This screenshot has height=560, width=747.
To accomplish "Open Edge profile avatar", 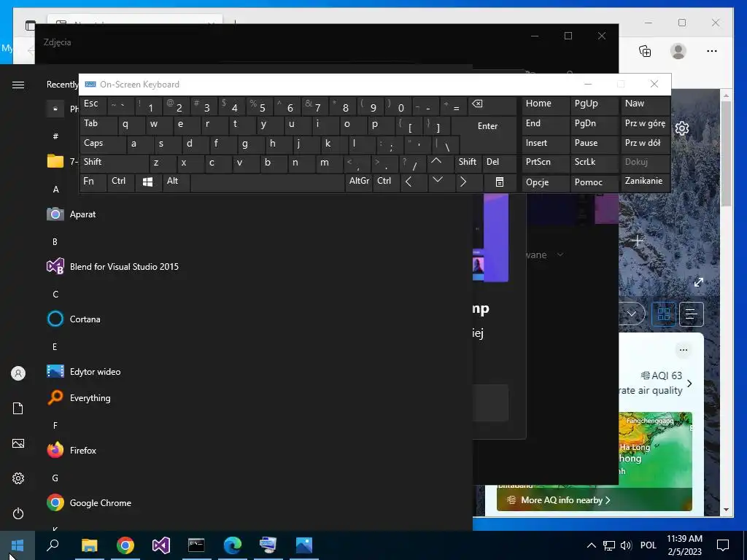I will click(x=678, y=51).
